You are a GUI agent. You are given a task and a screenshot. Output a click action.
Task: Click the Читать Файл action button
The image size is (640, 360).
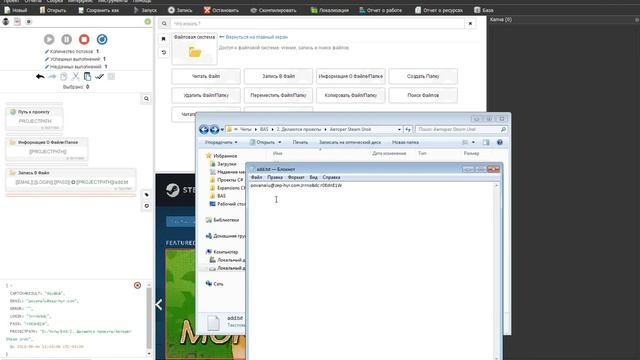click(x=206, y=76)
